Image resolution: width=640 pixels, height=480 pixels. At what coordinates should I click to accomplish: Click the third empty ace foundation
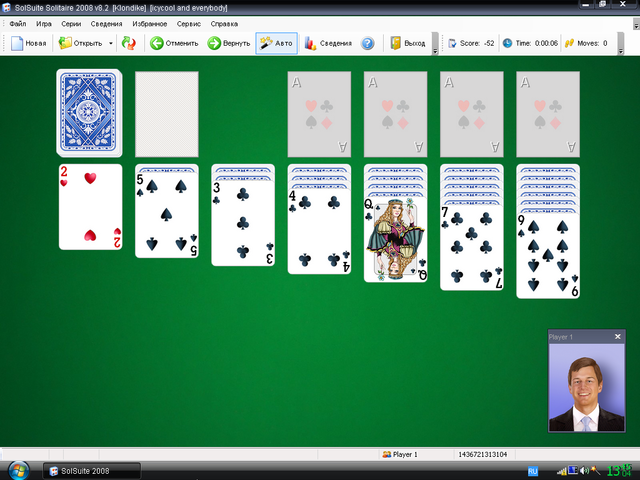pyautogui.click(x=472, y=114)
